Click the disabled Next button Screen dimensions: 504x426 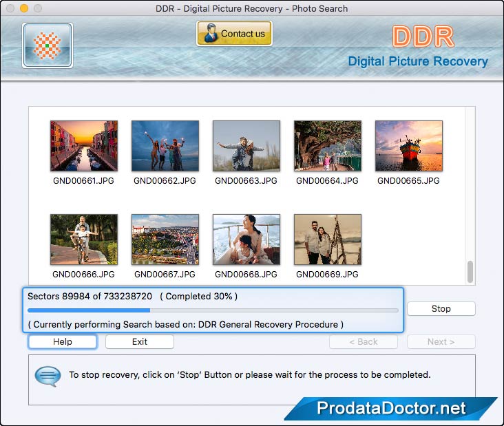click(441, 342)
